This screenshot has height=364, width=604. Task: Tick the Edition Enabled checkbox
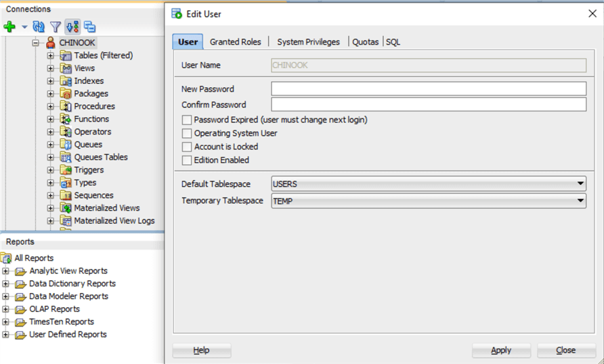coord(187,160)
